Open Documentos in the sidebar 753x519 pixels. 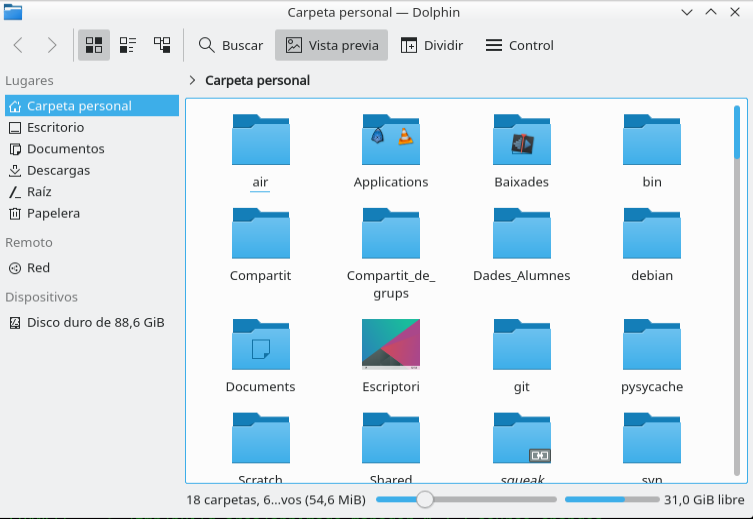point(92,149)
